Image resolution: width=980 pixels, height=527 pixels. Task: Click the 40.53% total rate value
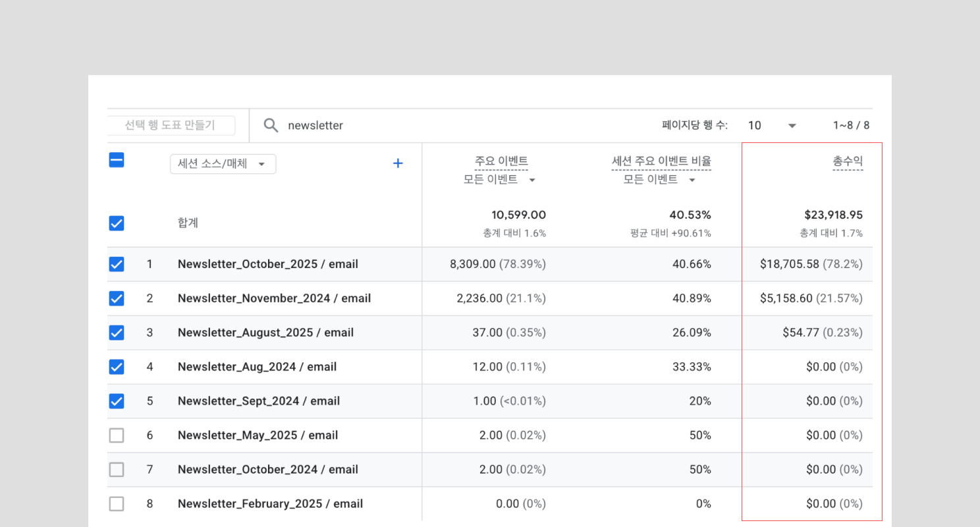[x=691, y=215]
